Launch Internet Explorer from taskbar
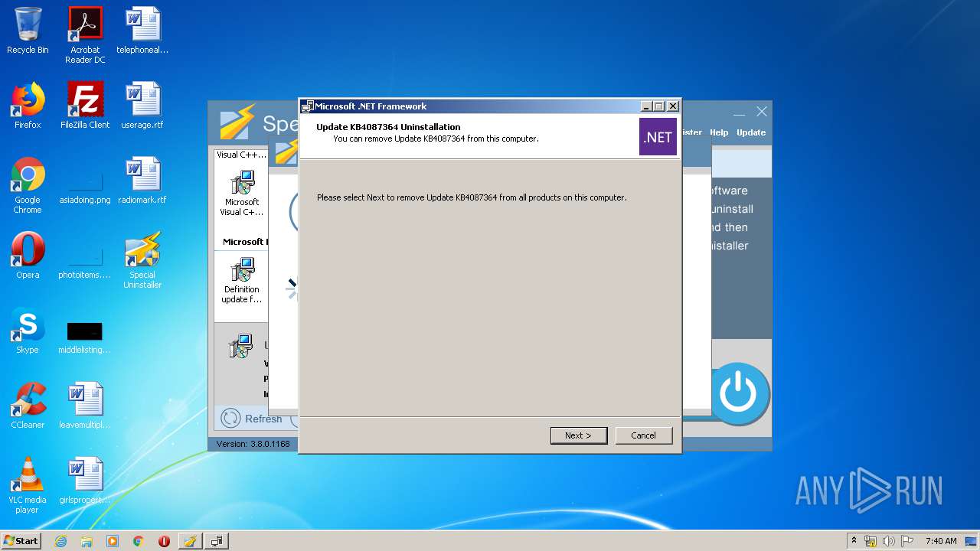The height and width of the screenshot is (551, 980). [x=60, y=541]
